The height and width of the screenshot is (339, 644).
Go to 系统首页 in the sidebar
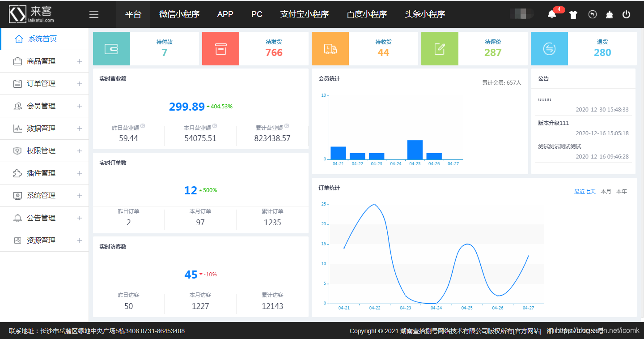[x=44, y=39]
